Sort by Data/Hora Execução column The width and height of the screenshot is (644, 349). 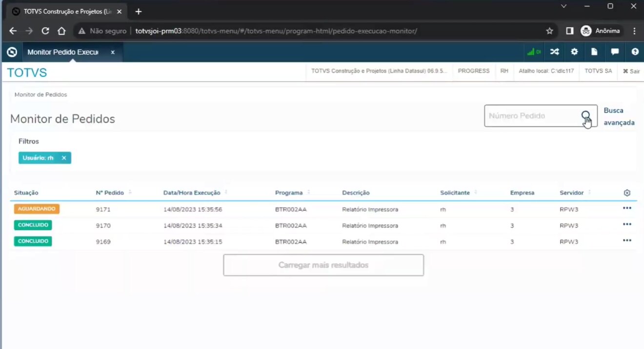(192, 193)
